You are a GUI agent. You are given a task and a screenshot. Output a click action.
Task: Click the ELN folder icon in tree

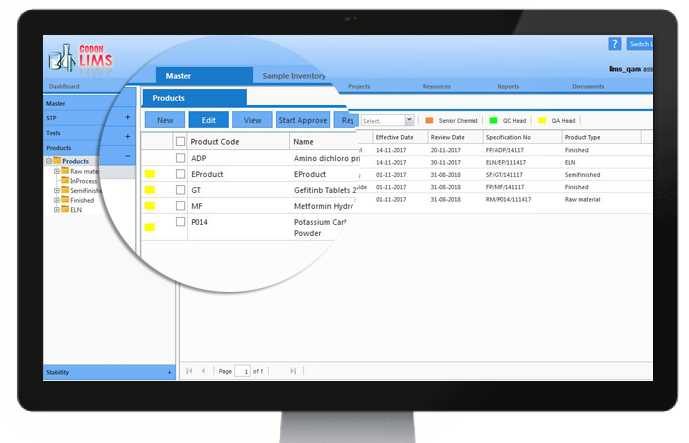tap(65, 210)
